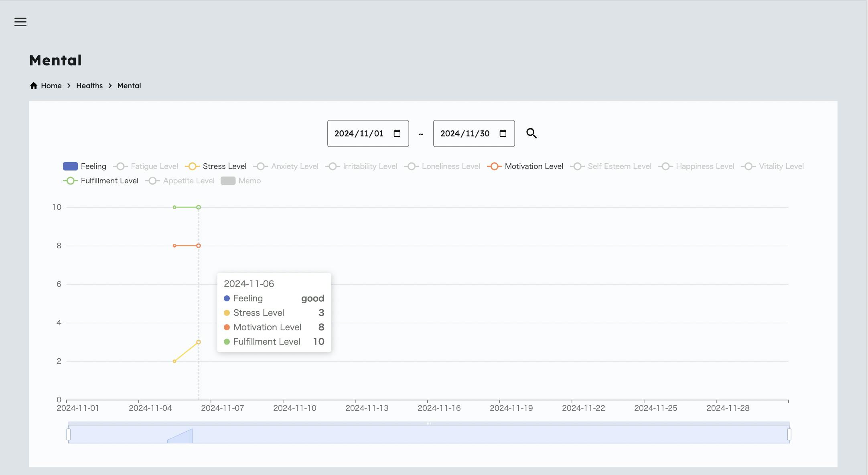The height and width of the screenshot is (475, 868).
Task: Click the Memo legend gray swatch
Action: [x=228, y=181]
